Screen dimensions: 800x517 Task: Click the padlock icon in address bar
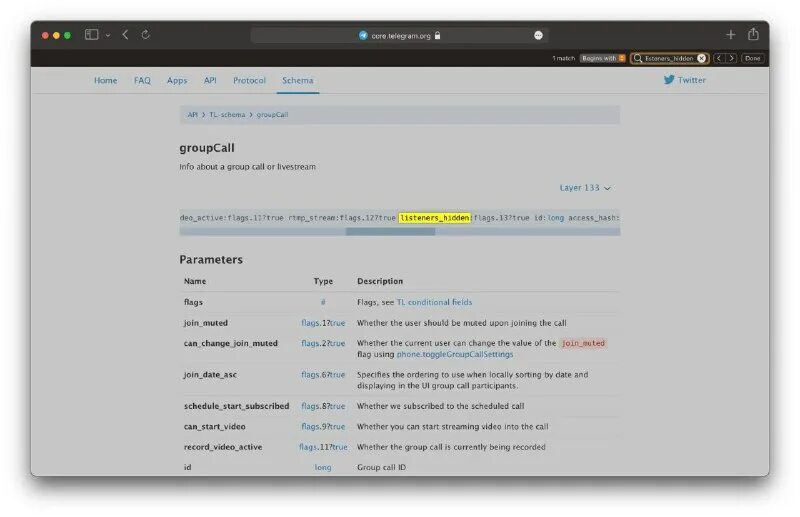pyautogui.click(x=437, y=35)
